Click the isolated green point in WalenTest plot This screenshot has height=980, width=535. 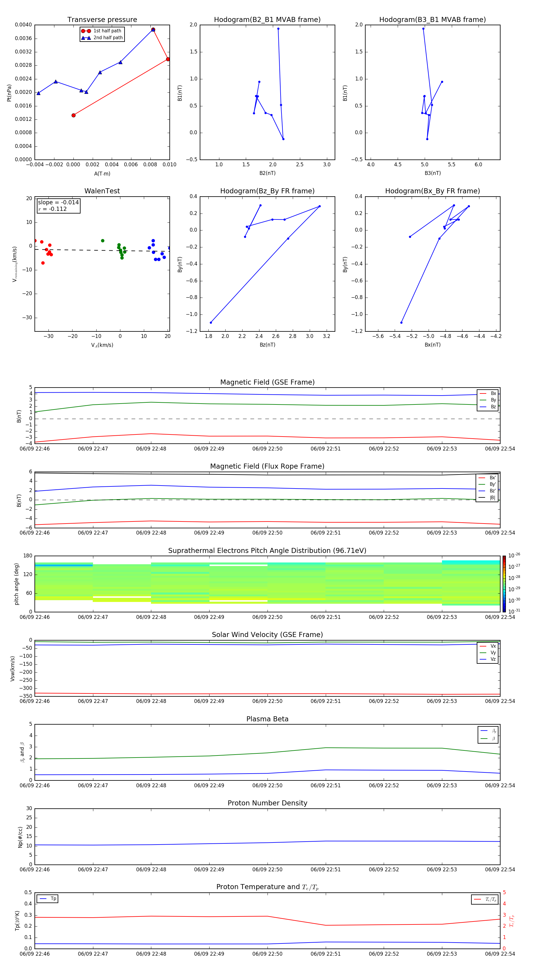(x=103, y=241)
